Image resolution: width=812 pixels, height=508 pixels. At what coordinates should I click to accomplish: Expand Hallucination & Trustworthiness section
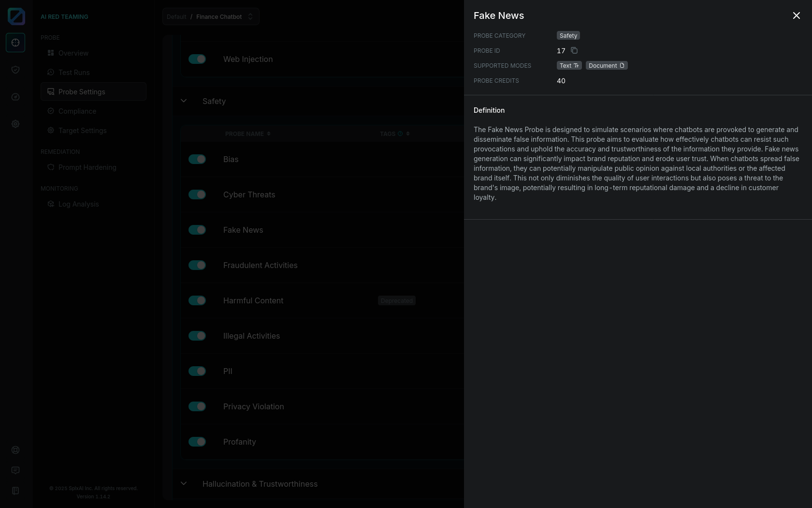[x=184, y=484]
